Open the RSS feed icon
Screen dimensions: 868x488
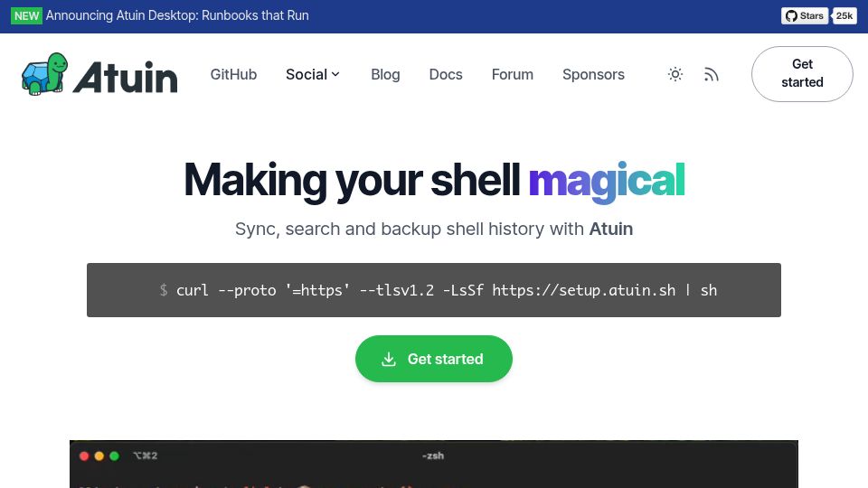711,74
